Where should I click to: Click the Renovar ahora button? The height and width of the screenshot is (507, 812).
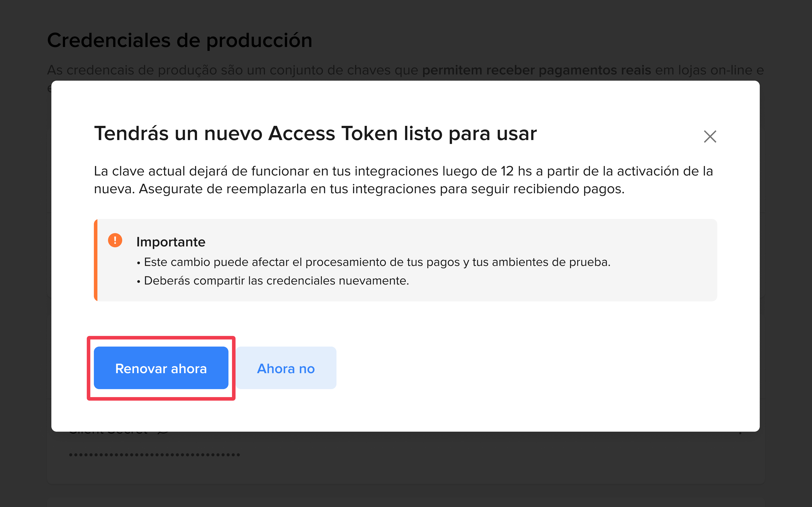point(161,368)
